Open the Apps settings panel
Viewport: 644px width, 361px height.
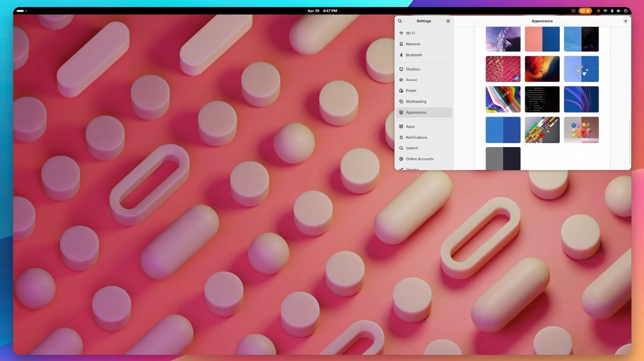[424, 127]
